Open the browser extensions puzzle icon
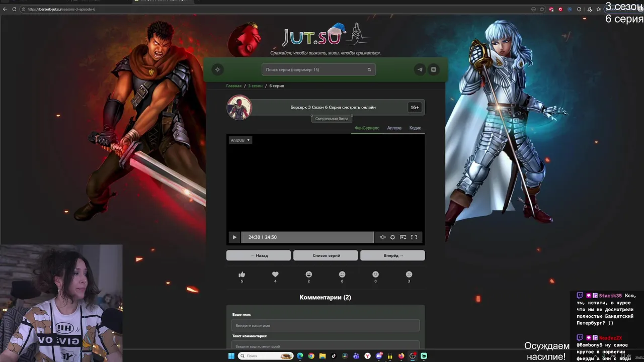 [x=579, y=9]
